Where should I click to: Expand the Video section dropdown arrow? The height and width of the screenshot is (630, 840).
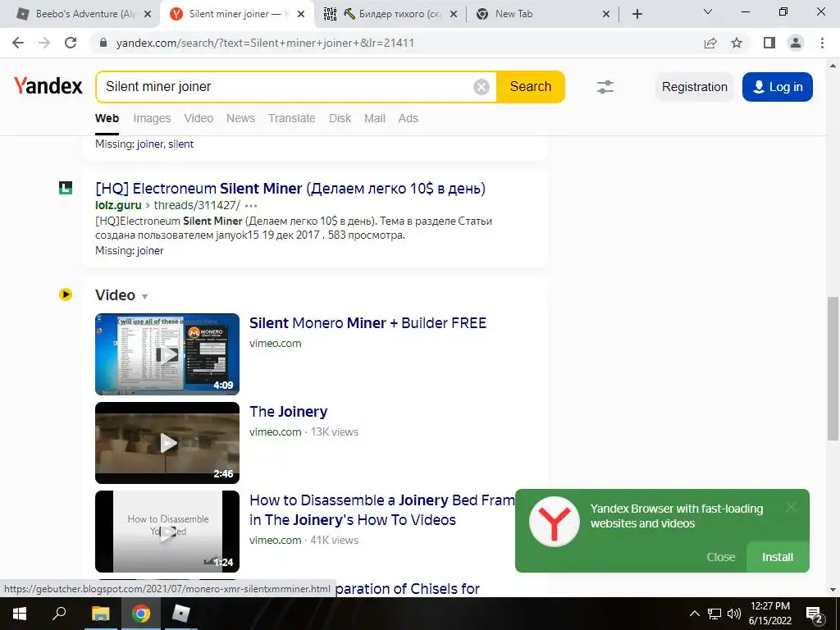tap(144, 296)
